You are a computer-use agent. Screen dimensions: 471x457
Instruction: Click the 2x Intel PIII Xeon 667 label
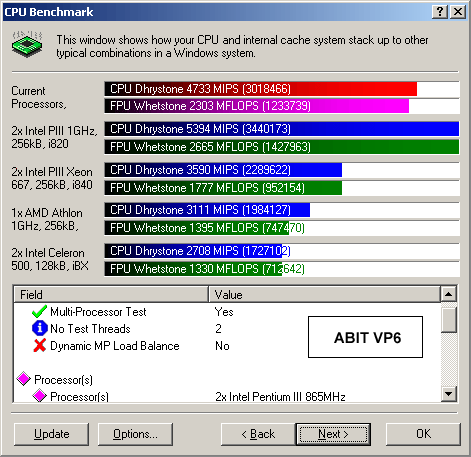(52, 178)
